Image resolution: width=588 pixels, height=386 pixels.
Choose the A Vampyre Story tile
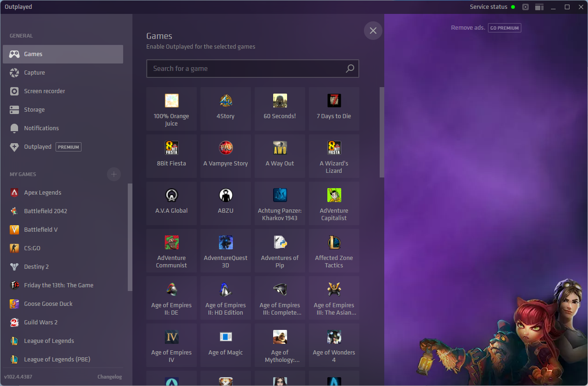pyautogui.click(x=225, y=156)
